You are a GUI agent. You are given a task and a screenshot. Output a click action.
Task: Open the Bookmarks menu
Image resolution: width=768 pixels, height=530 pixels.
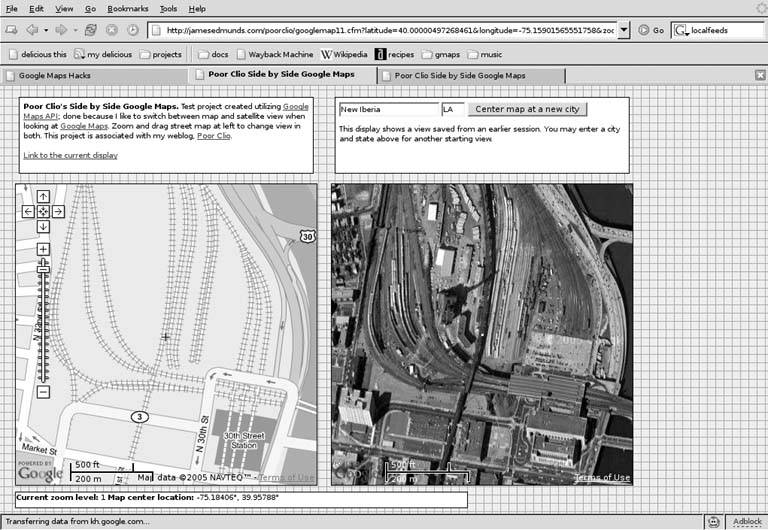tap(127, 8)
